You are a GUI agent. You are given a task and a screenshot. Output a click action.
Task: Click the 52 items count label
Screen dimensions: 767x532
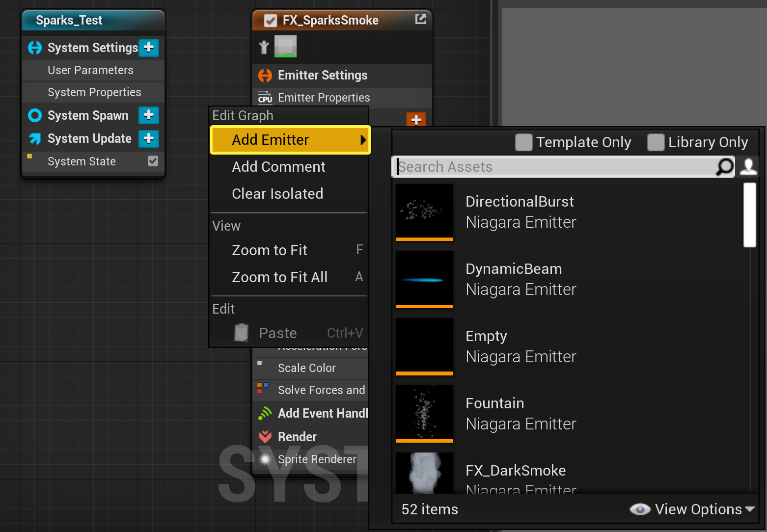[430, 509]
